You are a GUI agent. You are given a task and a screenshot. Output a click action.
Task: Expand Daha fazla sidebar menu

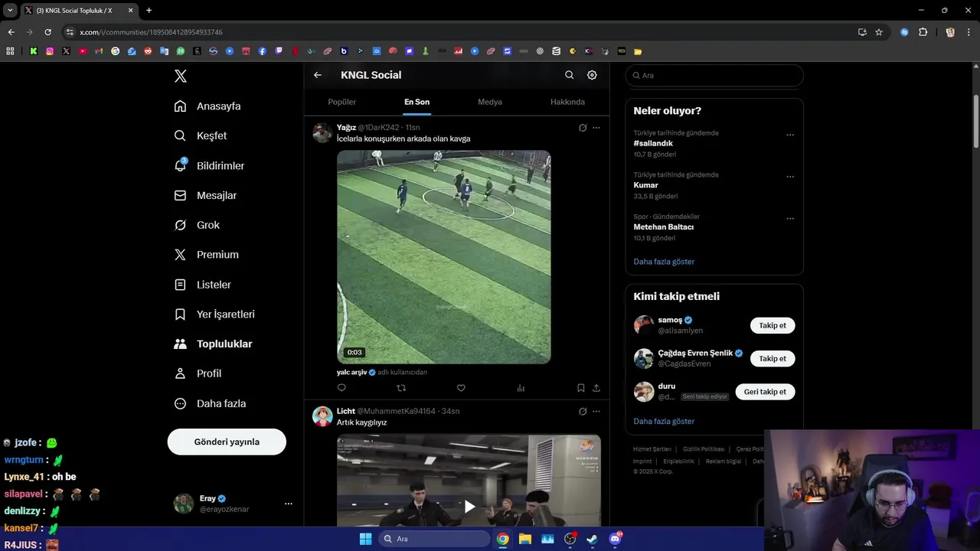point(210,403)
